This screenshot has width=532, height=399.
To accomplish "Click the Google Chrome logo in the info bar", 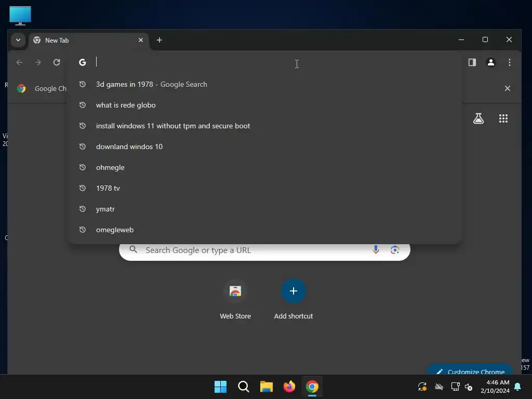I will (21, 88).
